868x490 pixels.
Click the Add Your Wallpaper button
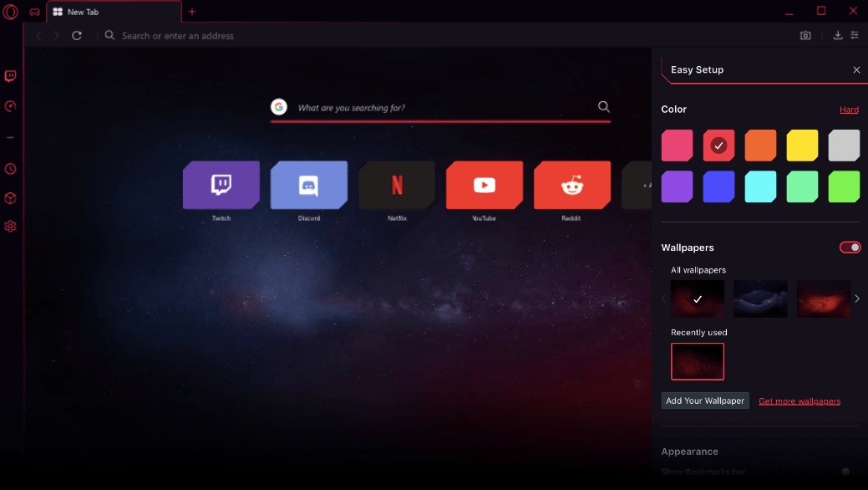click(x=705, y=401)
